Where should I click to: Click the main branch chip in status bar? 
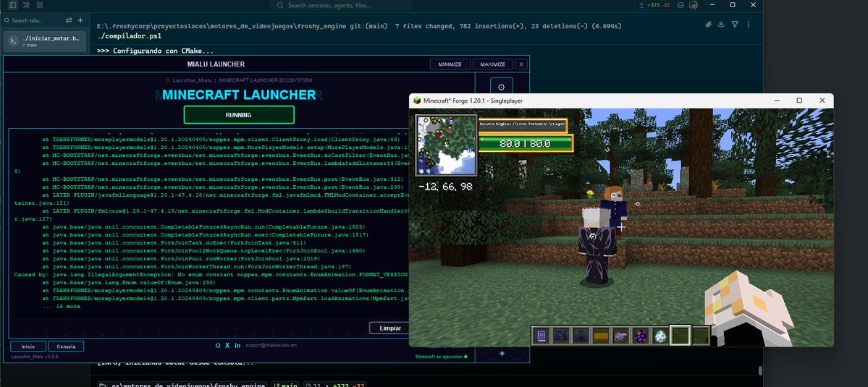pos(286,385)
